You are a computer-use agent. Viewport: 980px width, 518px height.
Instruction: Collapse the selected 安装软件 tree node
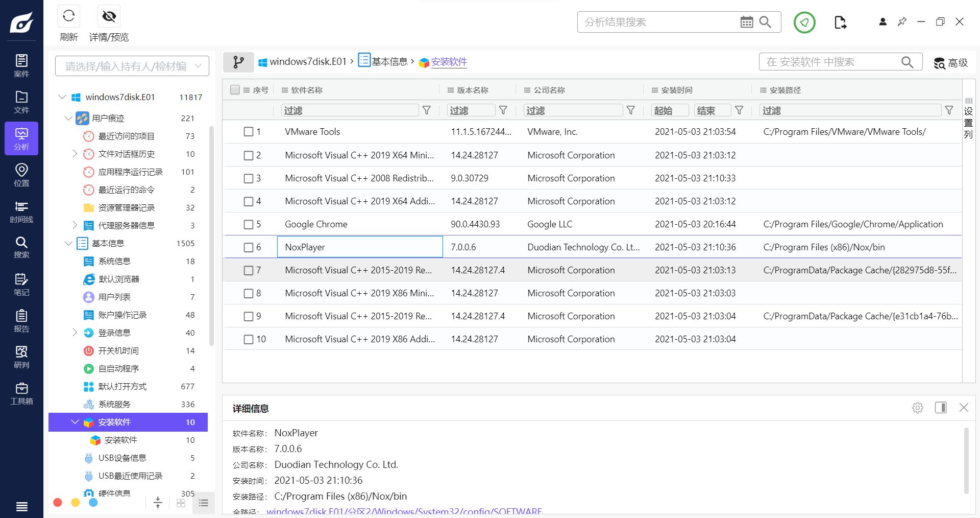click(75, 422)
